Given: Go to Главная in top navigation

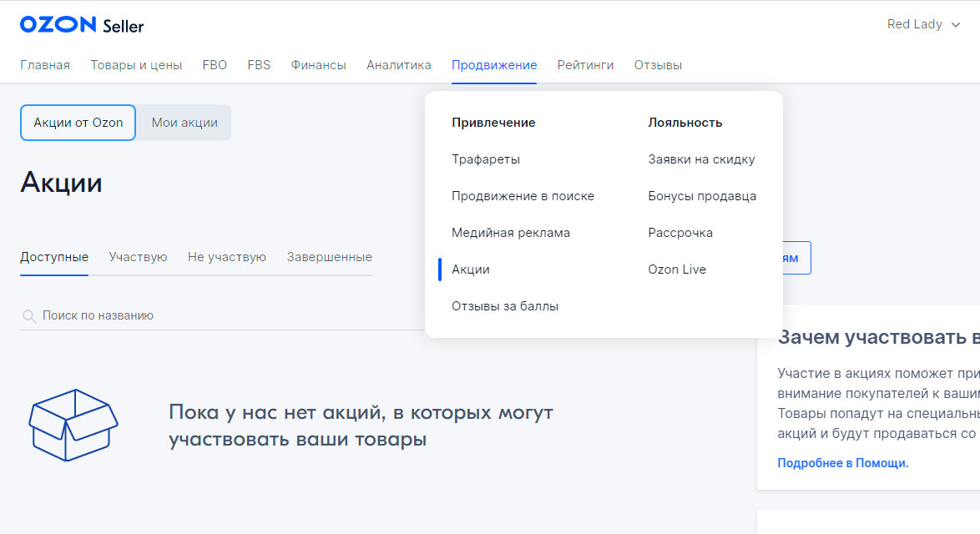Looking at the screenshot, I should click(x=45, y=65).
